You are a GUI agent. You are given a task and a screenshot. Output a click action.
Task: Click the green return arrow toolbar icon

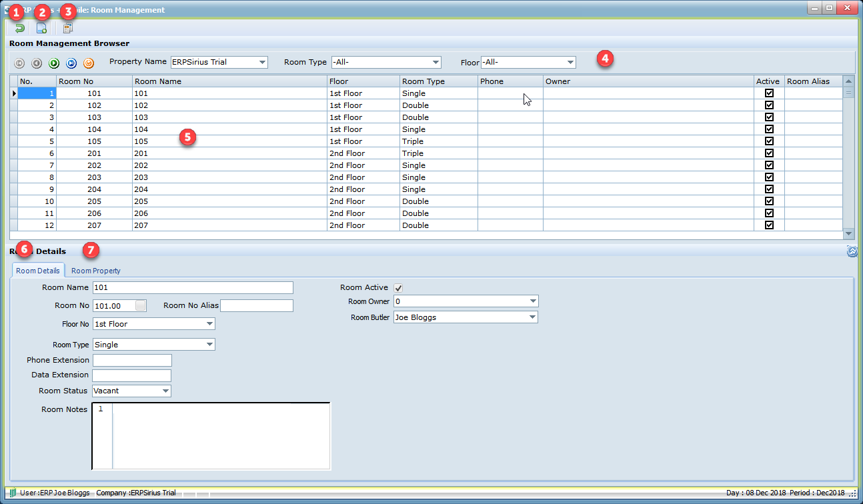(x=19, y=28)
